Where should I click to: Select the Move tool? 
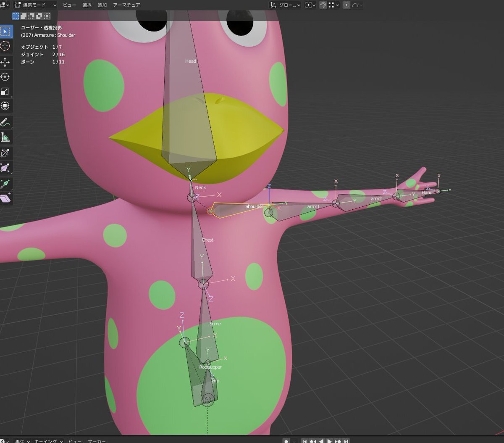click(5, 63)
